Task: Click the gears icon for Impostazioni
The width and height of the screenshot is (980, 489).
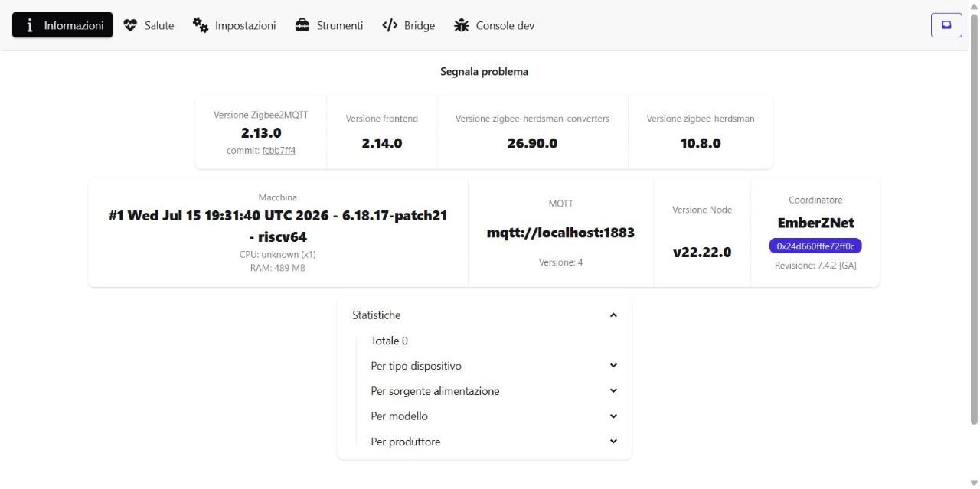Action: coord(201,25)
